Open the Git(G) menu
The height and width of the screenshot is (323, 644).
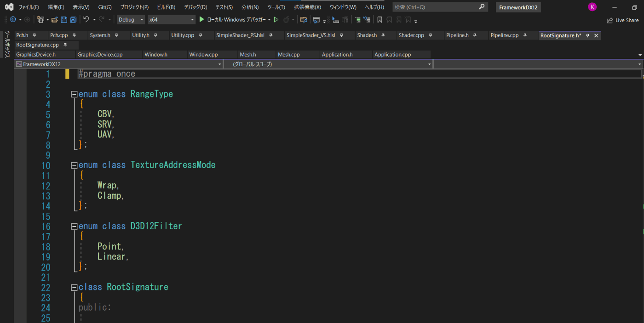(105, 7)
